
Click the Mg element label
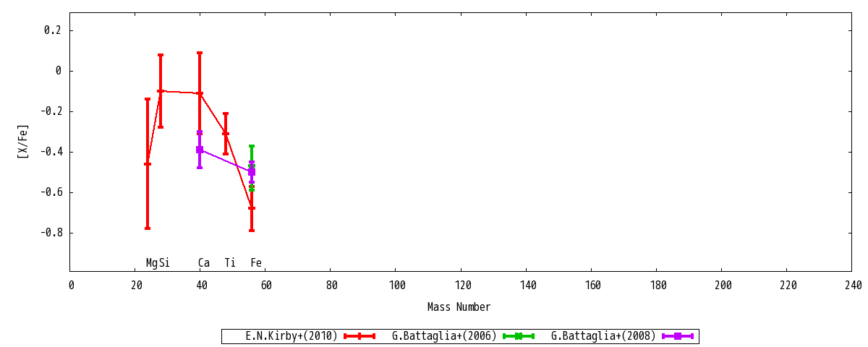pos(152,263)
